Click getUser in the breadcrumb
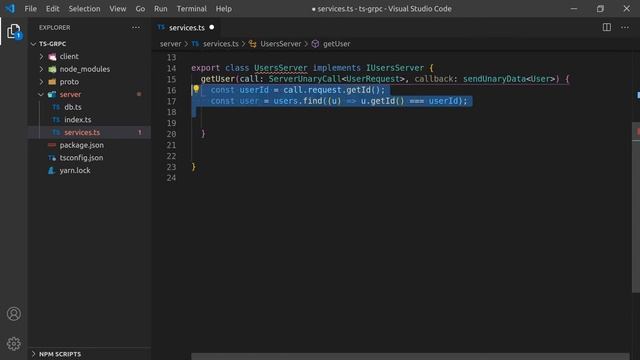Viewport: 640px width, 360px height. pyautogui.click(x=336, y=44)
